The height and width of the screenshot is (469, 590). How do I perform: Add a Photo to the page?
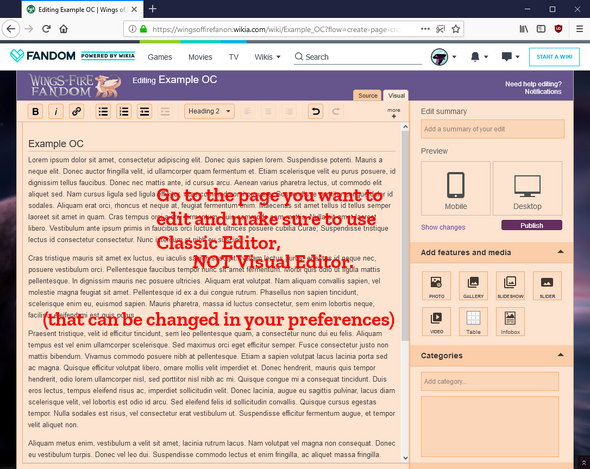(x=436, y=286)
